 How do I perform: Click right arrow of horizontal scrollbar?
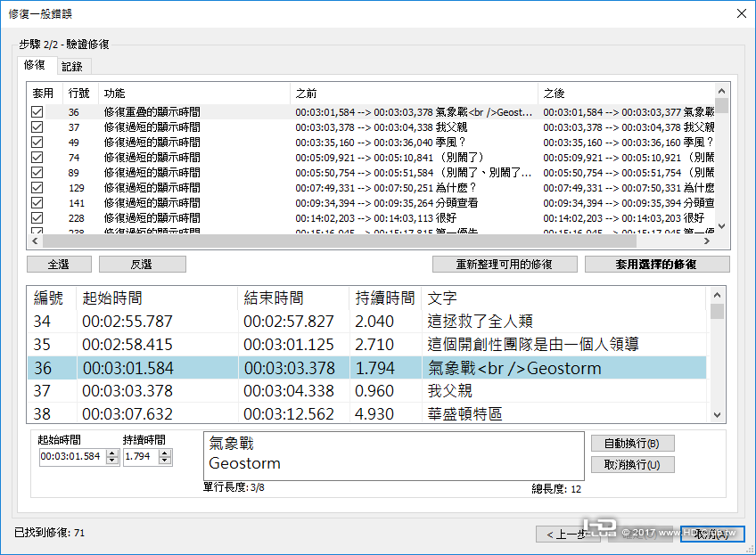click(x=707, y=241)
